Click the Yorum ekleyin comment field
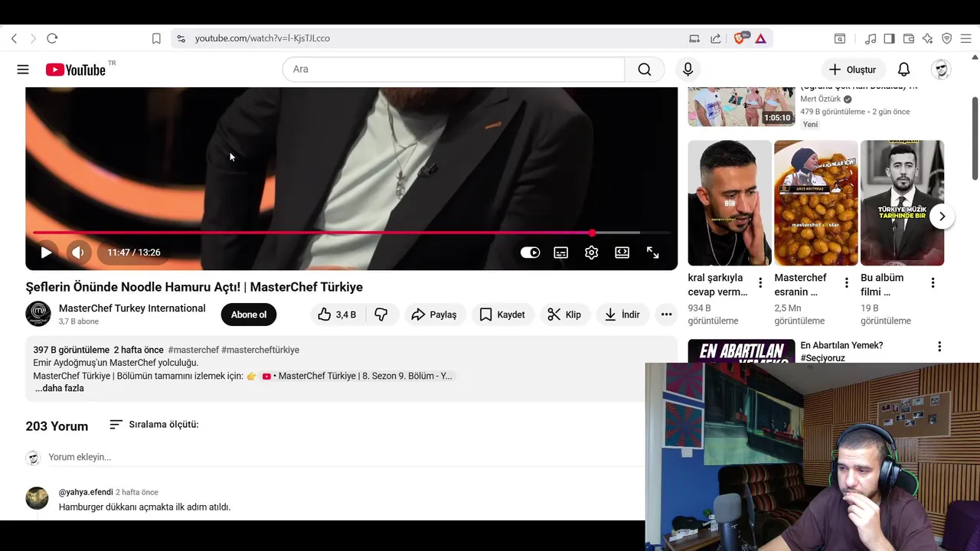This screenshot has height=551, width=980. pyautogui.click(x=345, y=457)
